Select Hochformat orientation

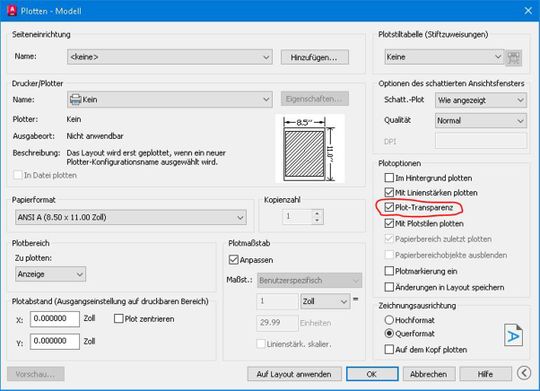(389, 320)
